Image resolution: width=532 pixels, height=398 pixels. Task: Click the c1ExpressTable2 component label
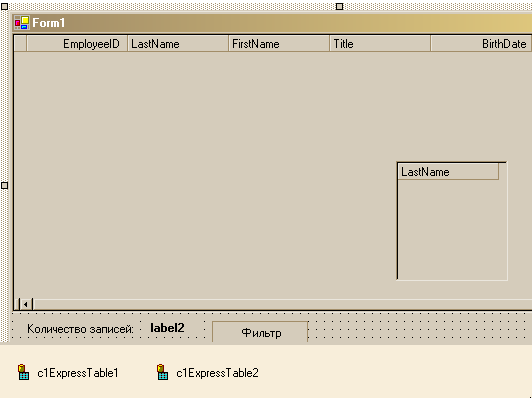point(217,373)
